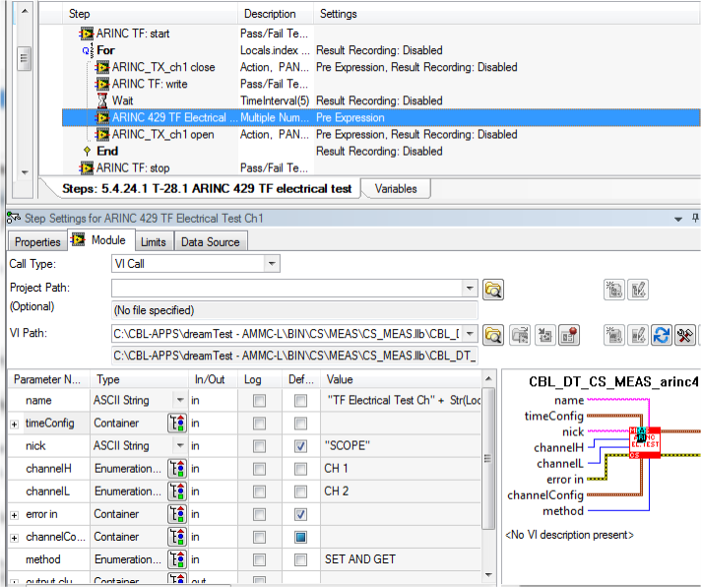
Task: Open the Variables tab
Action: pyautogui.click(x=396, y=189)
